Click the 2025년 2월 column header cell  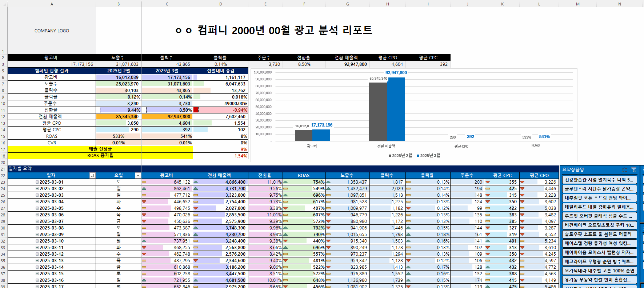tap(119, 71)
